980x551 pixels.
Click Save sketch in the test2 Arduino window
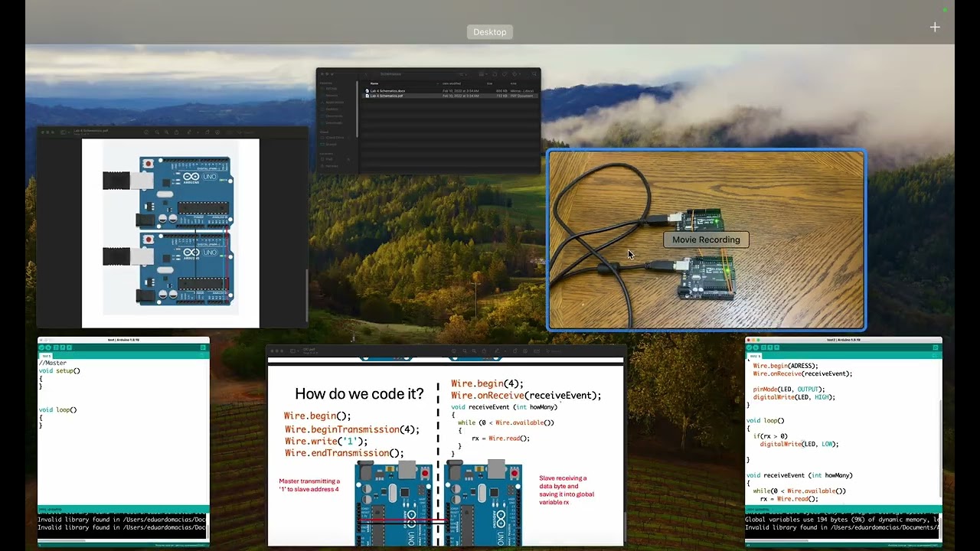[x=775, y=347]
